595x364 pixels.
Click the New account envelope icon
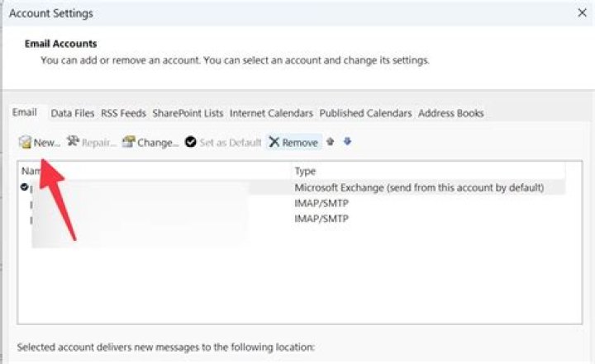pyautogui.click(x=25, y=142)
